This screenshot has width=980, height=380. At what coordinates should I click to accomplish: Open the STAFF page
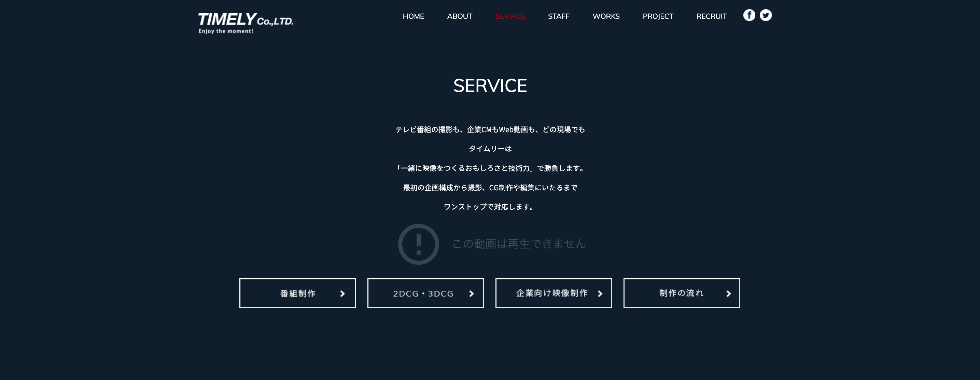pyautogui.click(x=559, y=16)
